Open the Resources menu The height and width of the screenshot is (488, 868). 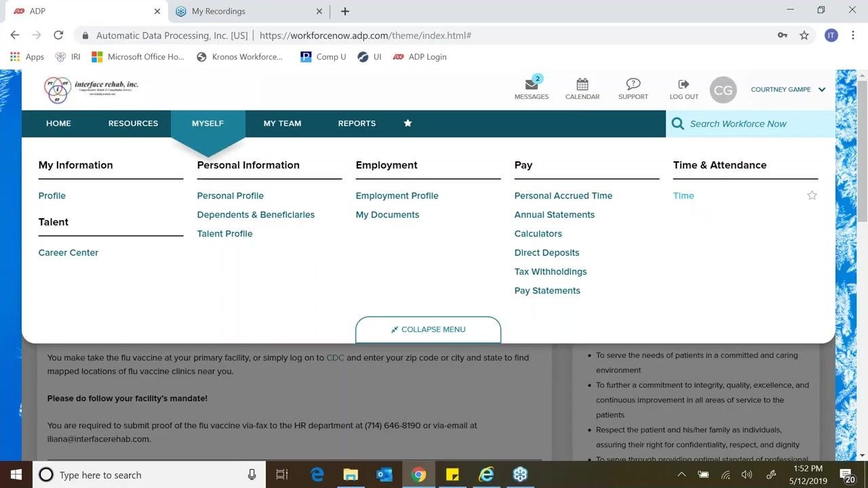tap(133, 123)
